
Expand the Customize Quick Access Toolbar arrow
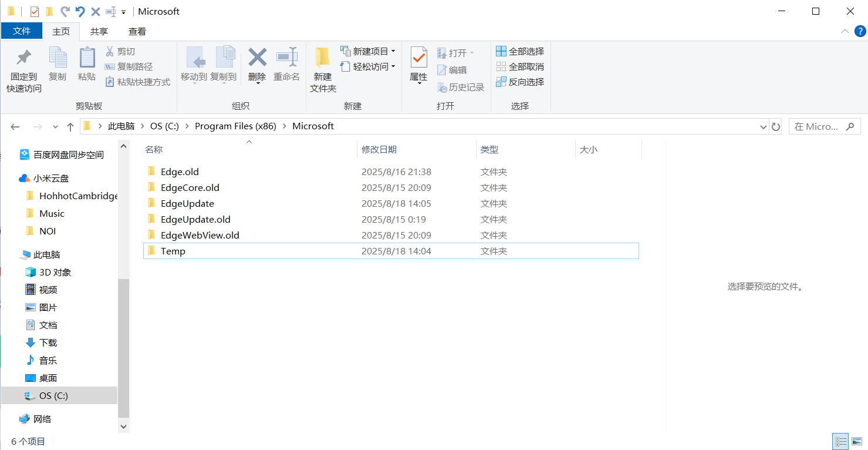[123, 12]
